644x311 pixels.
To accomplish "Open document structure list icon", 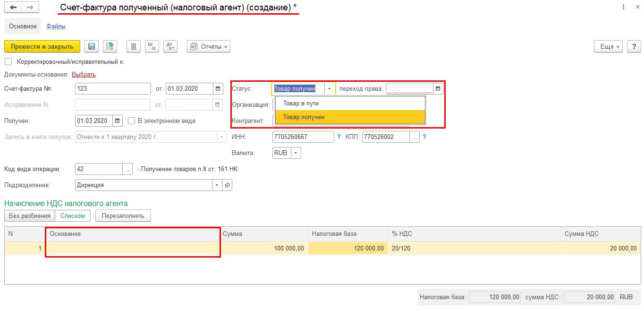I will click(134, 46).
